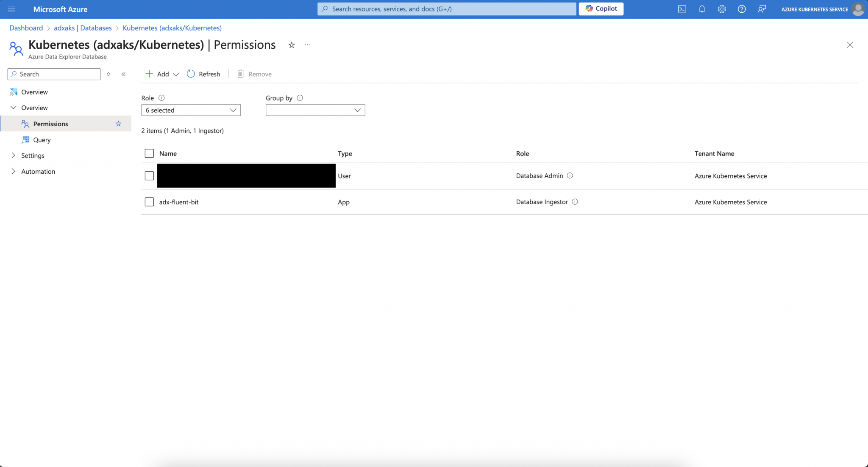Viewport: 868px width, 467px height.
Task: Open the Group by dropdown
Action: pyautogui.click(x=315, y=110)
